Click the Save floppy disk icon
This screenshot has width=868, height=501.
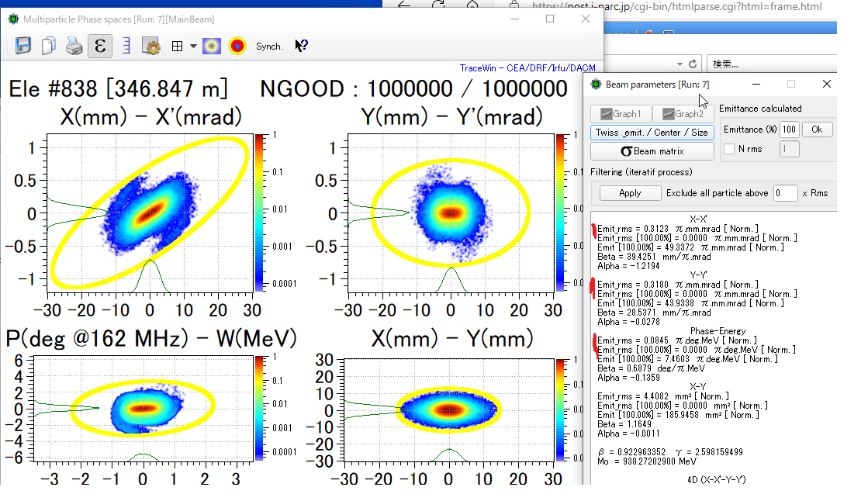pos(23,46)
